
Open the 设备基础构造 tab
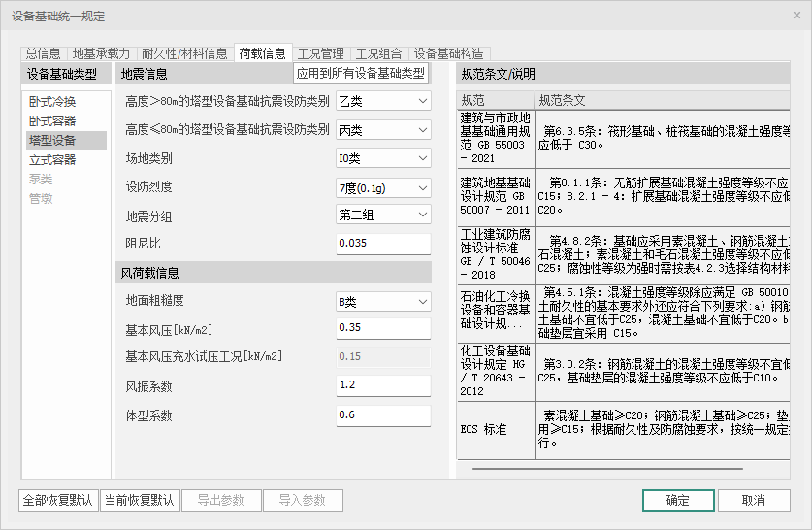[x=448, y=53]
